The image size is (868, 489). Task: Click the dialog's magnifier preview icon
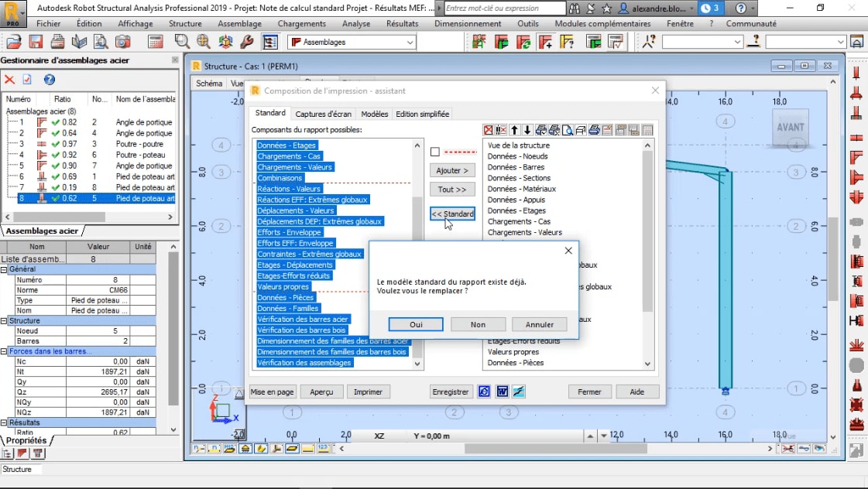tap(568, 130)
